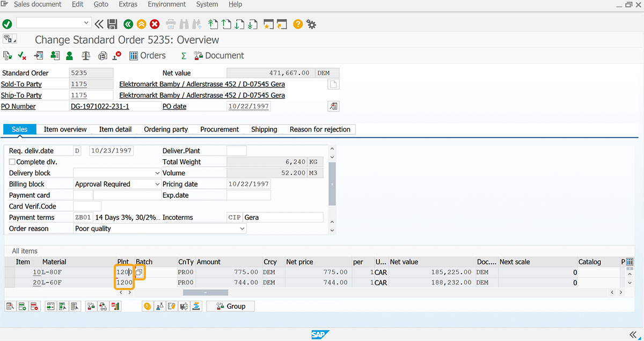Click the Create New Session icon
Viewport: 644px width, 341px height.
click(268, 24)
